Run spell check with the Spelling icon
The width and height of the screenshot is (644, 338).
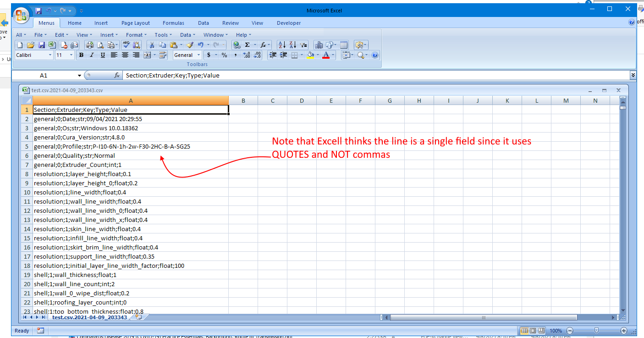[x=127, y=44]
